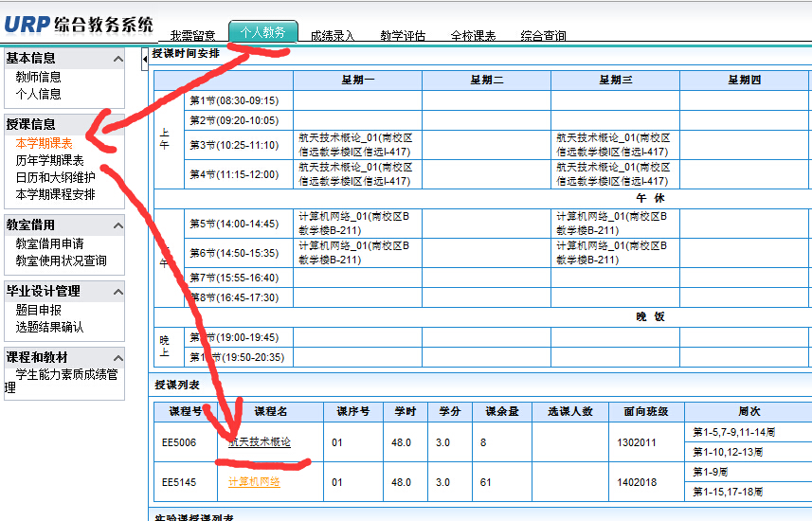This screenshot has height=521, width=812.
Task: Open the 成绩录入 tab
Action: point(333,36)
